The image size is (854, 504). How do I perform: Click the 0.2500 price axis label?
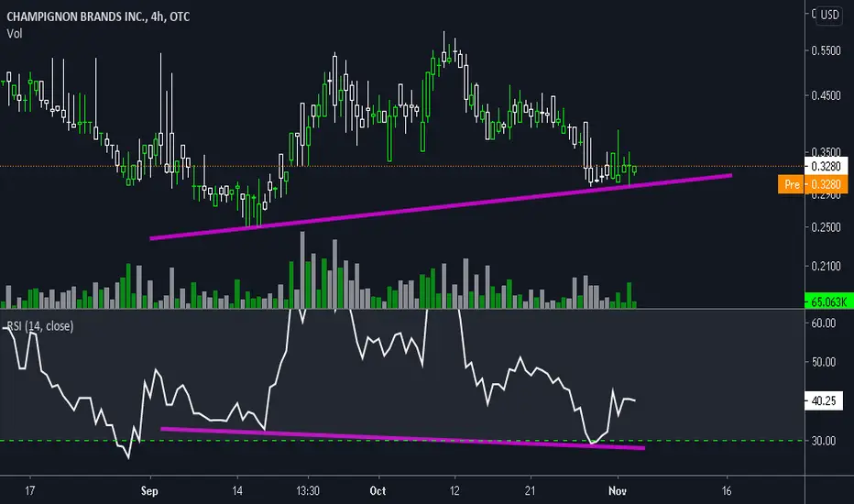826,227
